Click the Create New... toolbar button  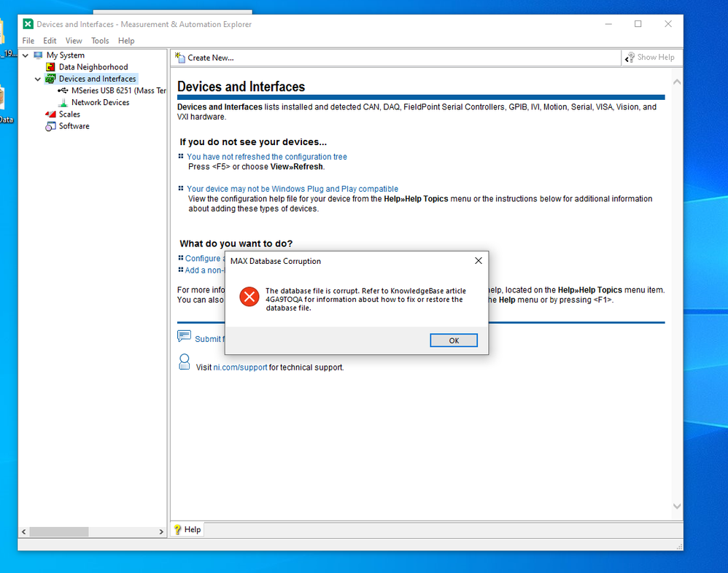coord(205,58)
